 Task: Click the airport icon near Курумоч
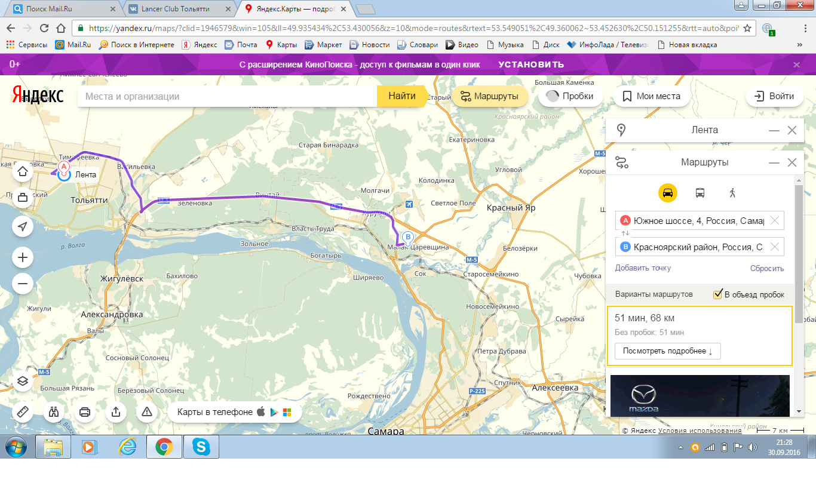point(409,204)
